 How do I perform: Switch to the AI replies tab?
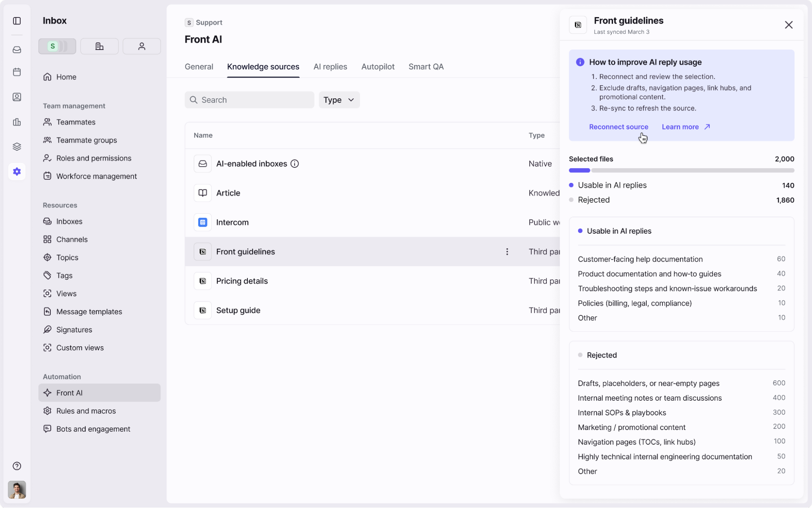[330, 67]
